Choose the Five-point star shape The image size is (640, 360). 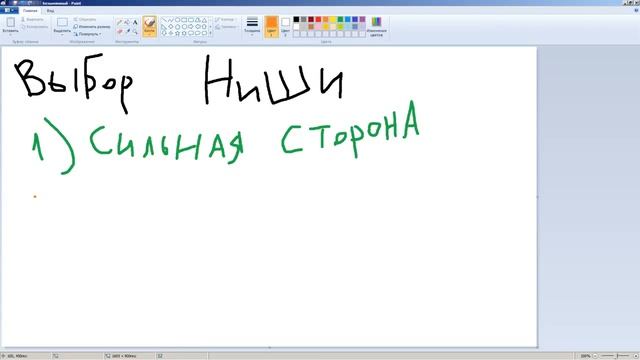click(x=177, y=33)
